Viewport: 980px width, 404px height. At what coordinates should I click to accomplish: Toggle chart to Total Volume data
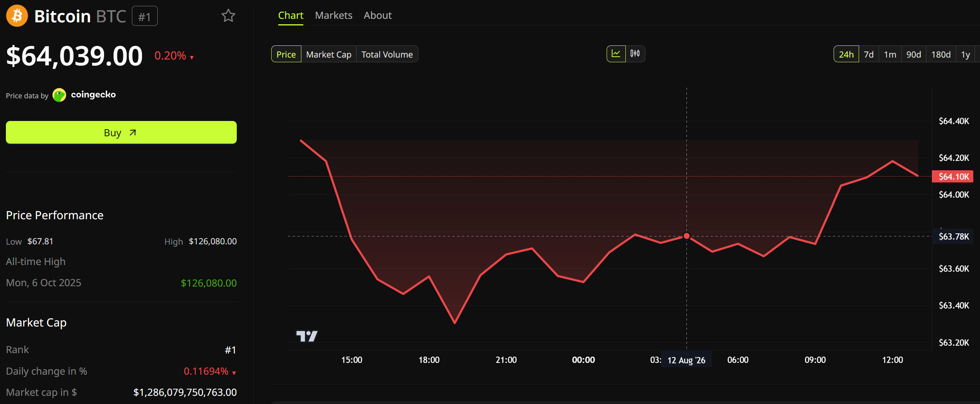click(x=387, y=54)
